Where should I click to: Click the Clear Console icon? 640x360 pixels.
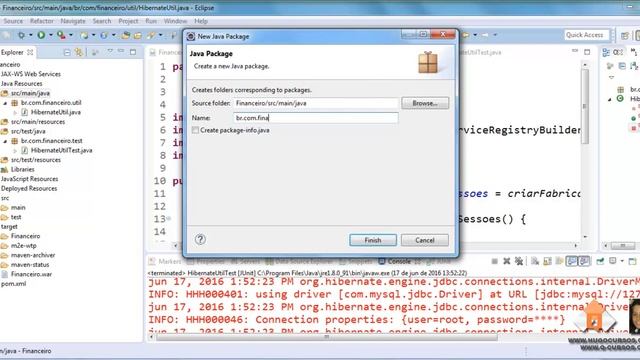535,261
